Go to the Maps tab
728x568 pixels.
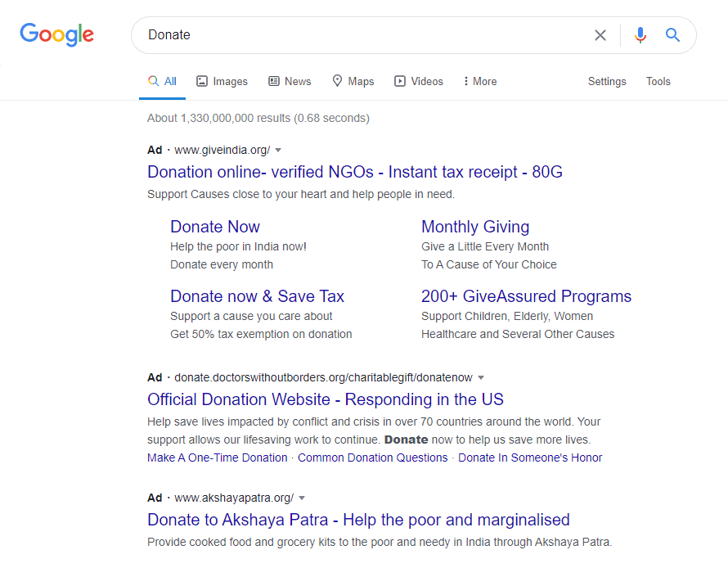(353, 81)
